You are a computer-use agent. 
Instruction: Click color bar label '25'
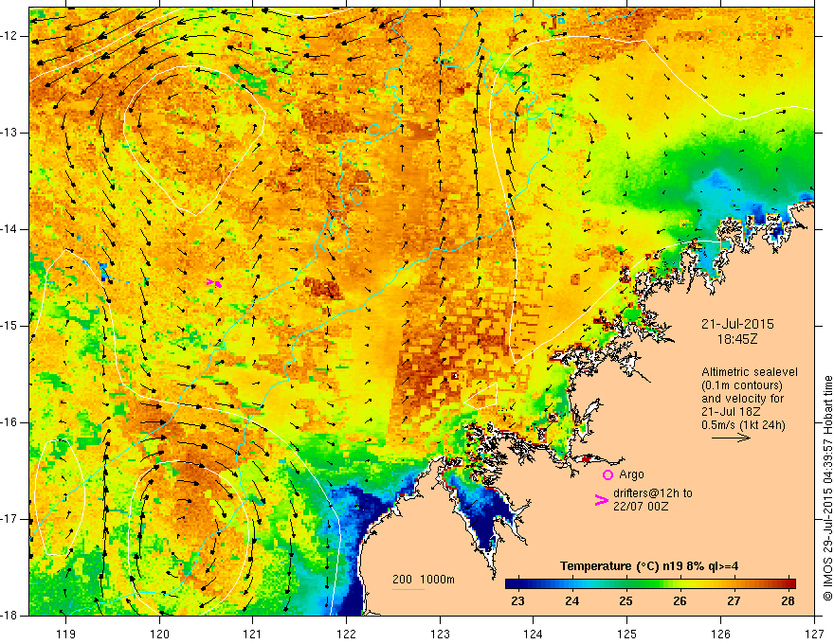pos(625,601)
